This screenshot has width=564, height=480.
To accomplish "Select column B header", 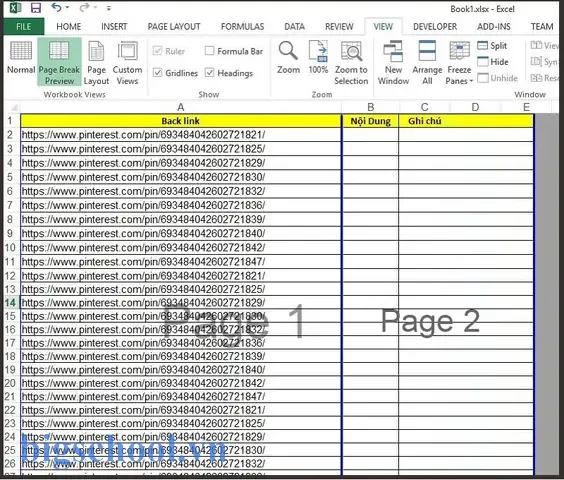I will tap(370, 107).
